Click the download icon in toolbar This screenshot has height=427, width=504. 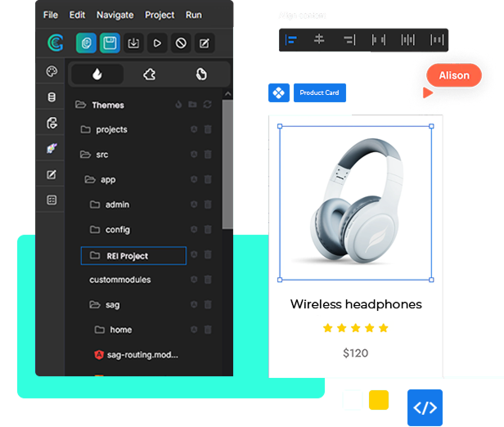click(x=134, y=43)
